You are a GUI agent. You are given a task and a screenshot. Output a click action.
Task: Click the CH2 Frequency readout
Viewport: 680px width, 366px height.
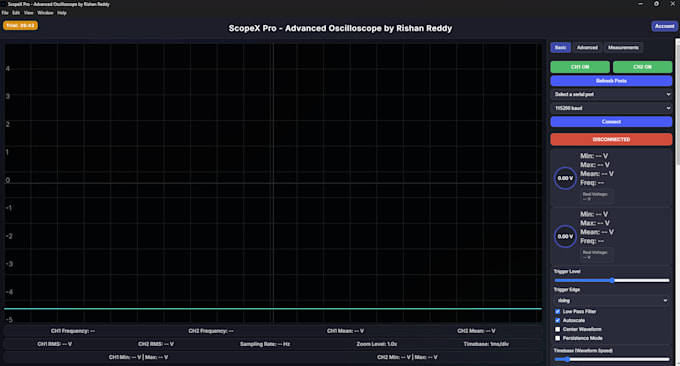point(211,331)
